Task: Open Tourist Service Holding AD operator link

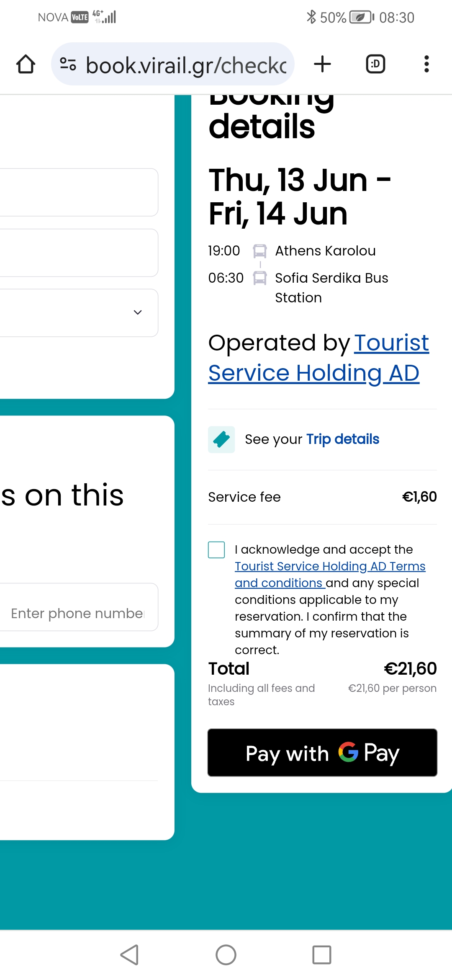Action: coord(318,358)
